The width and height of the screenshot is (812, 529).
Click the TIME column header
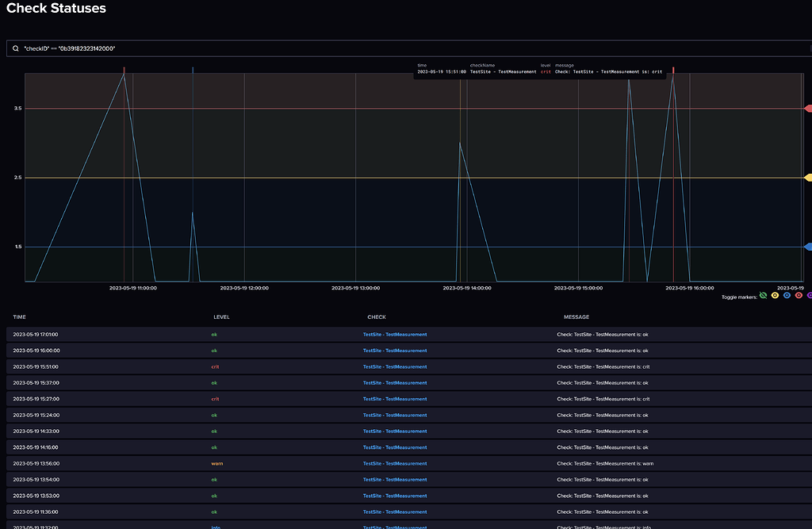pos(20,317)
